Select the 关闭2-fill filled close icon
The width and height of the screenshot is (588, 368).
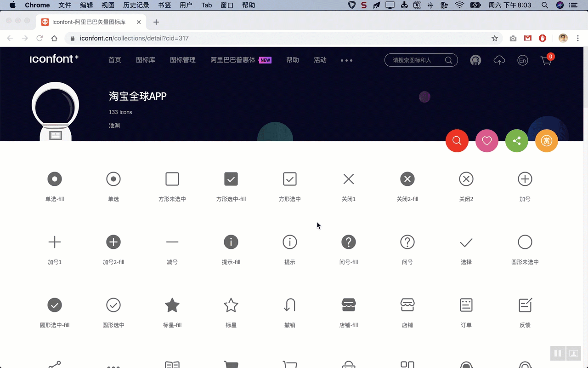click(407, 179)
